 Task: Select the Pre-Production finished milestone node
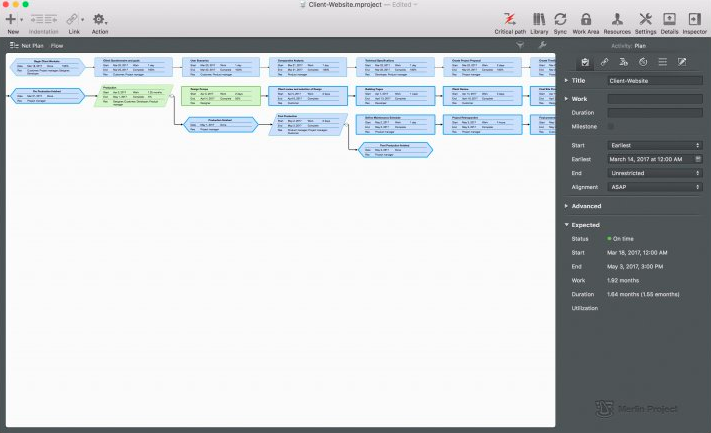tap(47, 96)
